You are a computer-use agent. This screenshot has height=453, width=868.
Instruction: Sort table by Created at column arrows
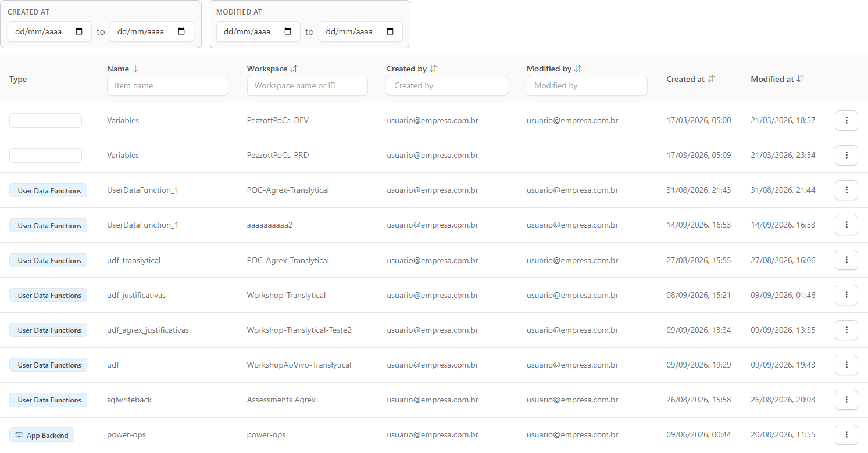point(711,79)
